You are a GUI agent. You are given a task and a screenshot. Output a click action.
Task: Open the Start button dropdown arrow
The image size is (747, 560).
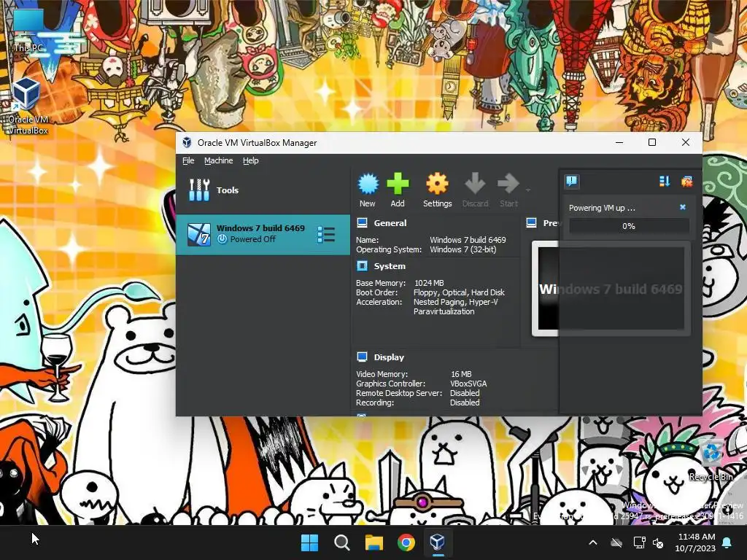pos(528,190)
